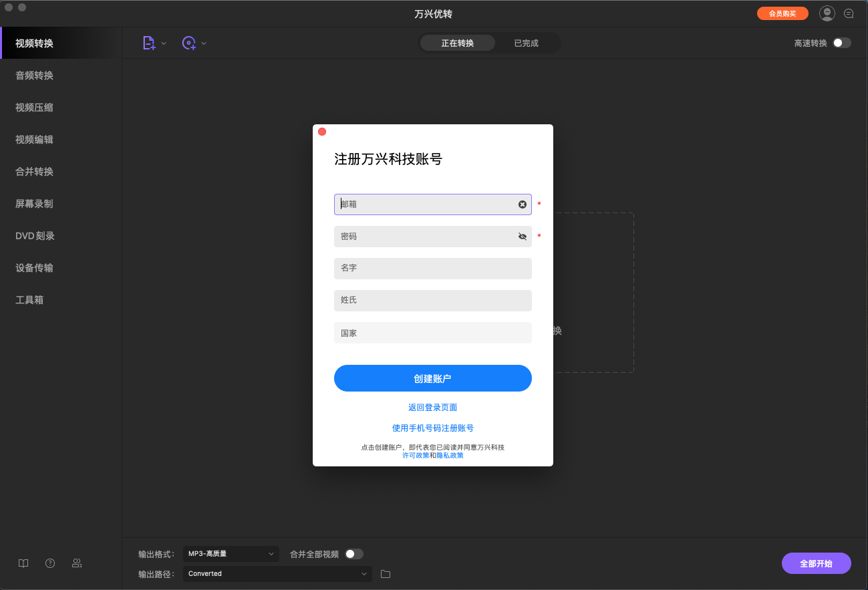Open the user guide book icon
Image resolution: width=868 pixels, height=590 pixels.
(23, 563)
